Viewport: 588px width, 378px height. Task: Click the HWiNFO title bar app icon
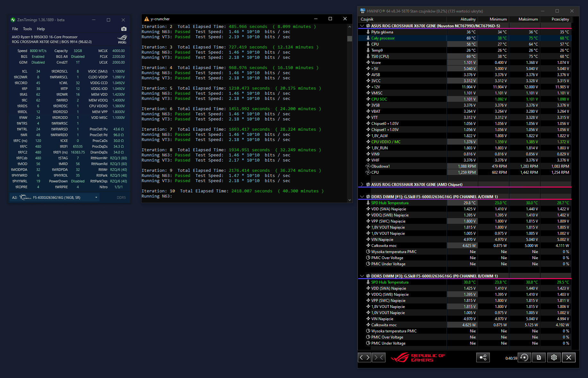click(x=363, y=11)
